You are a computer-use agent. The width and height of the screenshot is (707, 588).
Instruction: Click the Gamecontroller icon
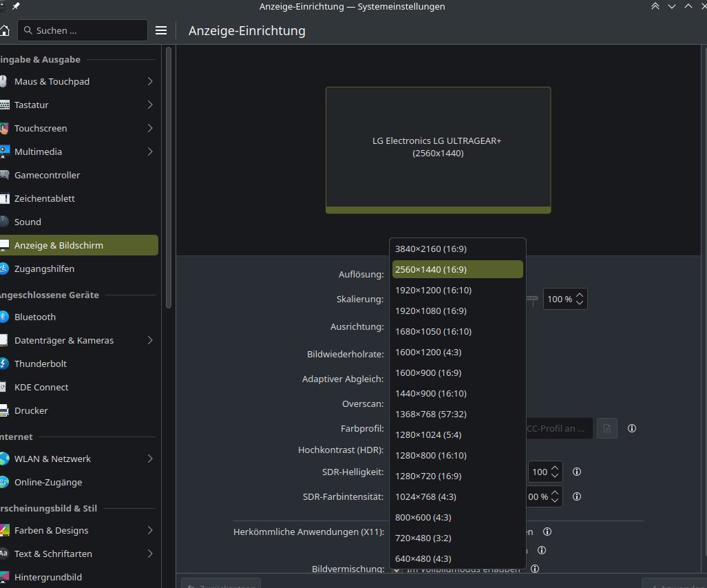(5, 175)
